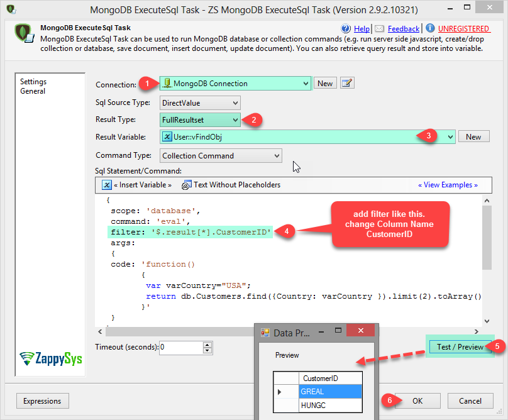Click the MongoDB ExecuteSql Task header logo
The width and height of the screenshot is (508, 420).
[24, 33]
